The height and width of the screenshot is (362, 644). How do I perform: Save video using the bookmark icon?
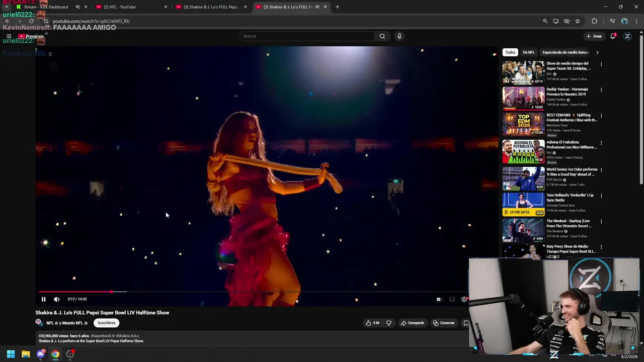coord(466,323)
